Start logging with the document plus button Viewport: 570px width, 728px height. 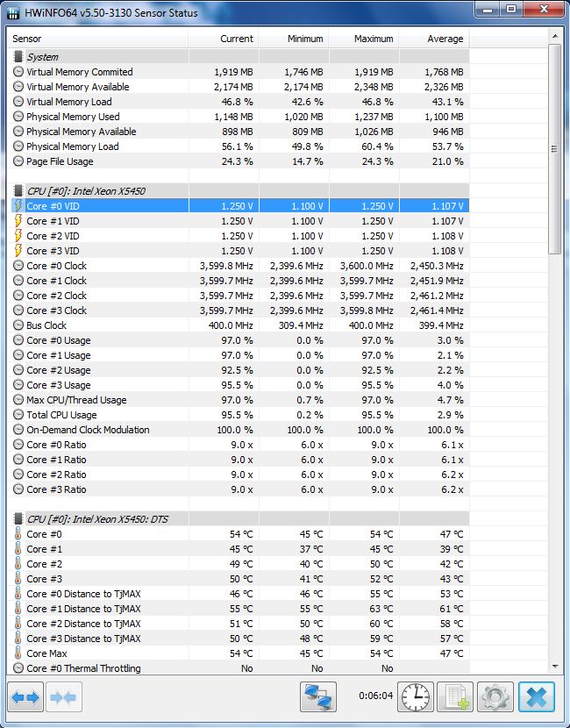coord(455,696)
